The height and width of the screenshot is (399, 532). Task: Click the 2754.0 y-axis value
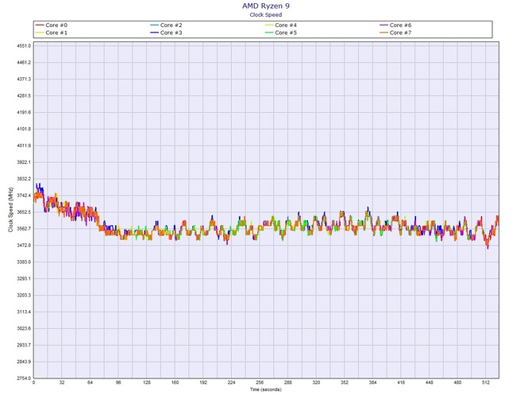[24, 378]
